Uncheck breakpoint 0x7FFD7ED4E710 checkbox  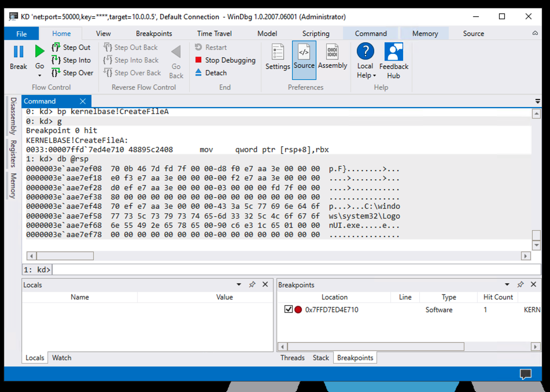289,309
